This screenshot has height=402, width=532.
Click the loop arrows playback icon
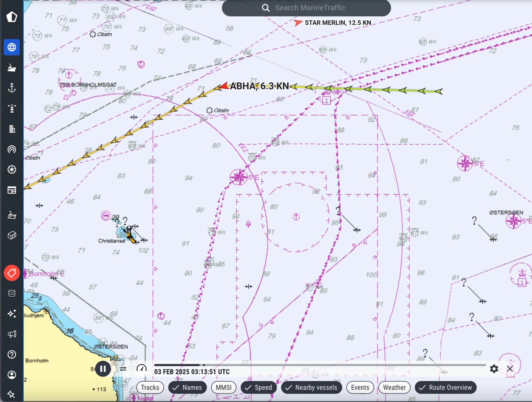tap(123, 369)
